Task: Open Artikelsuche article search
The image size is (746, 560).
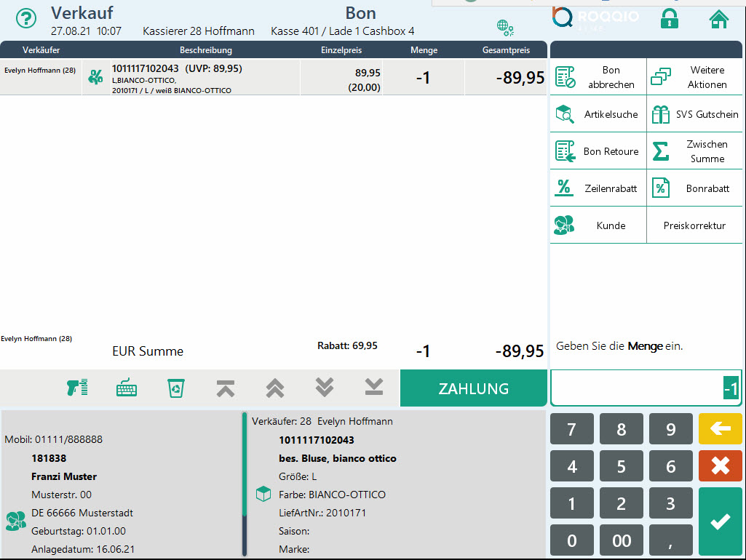Action: pos(598,114)
